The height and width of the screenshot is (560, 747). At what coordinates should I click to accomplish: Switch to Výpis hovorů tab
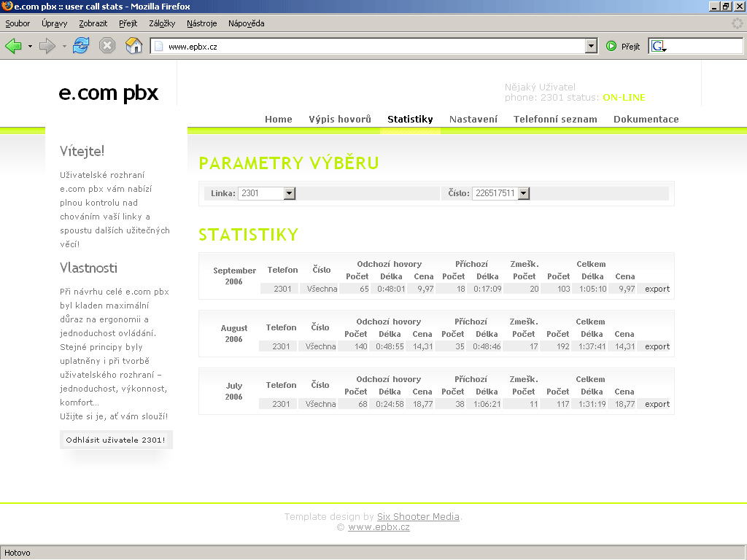click(340, 120)
